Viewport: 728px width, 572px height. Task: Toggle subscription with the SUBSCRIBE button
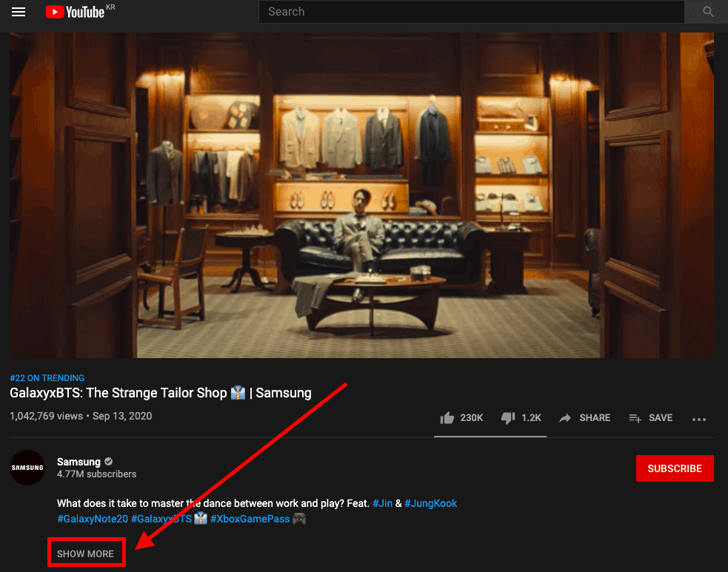tap(674, 468)
